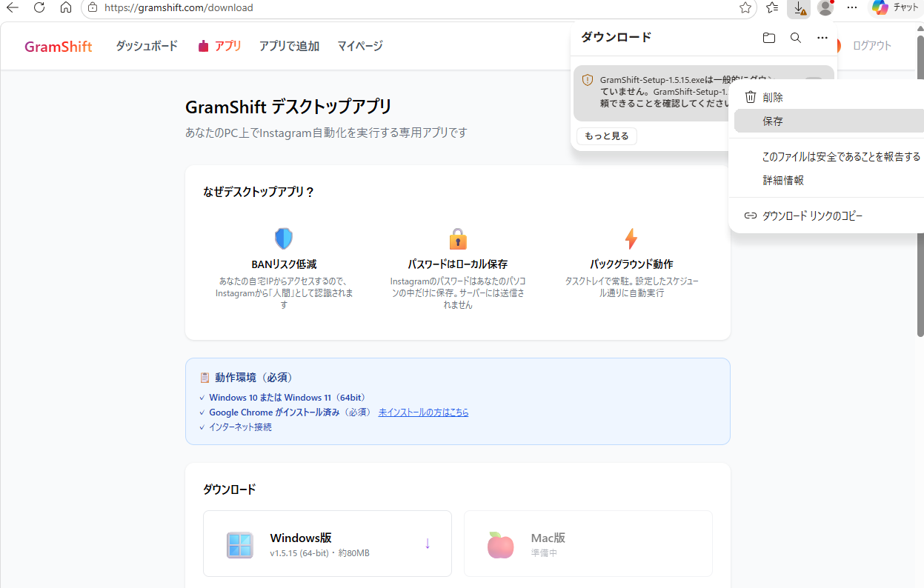Click the blue shield BANリスク低減 icon
The height and width of the screenshot is (588, 924).
click(x=284, y=238)
